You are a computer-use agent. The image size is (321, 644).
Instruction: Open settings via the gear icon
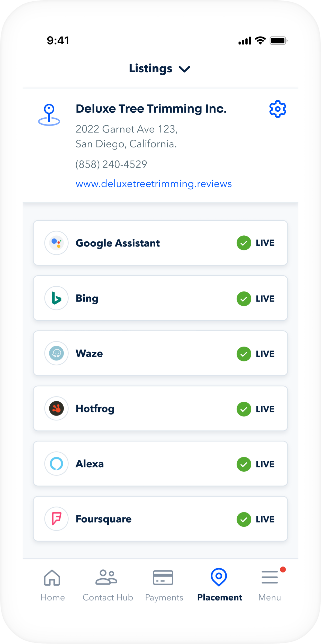(278, 109)
